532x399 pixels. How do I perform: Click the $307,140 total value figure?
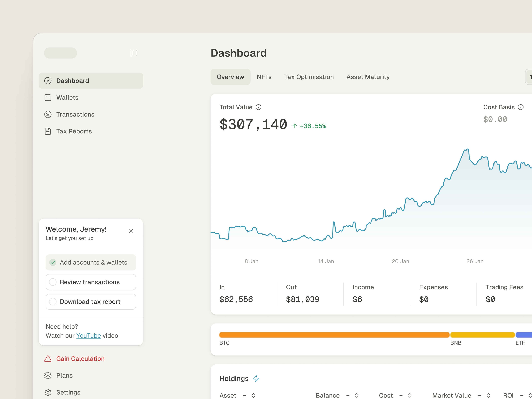(x=253, y=125)
